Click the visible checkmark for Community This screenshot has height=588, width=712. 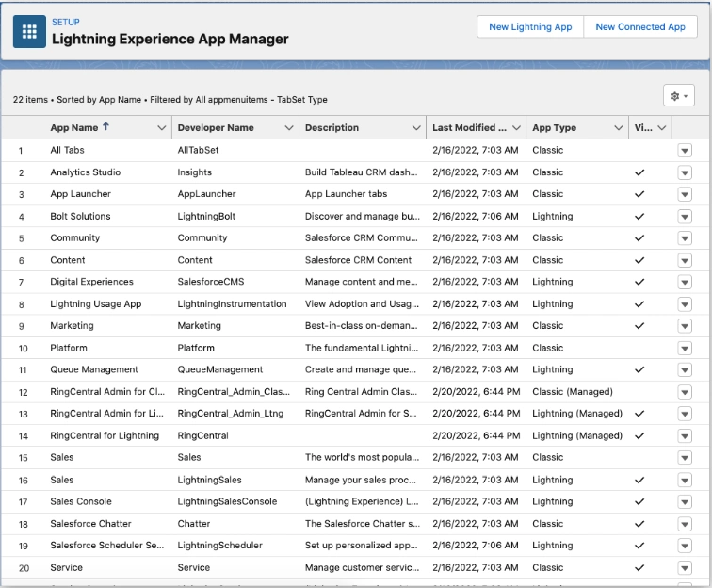click(x=639, y=238)
